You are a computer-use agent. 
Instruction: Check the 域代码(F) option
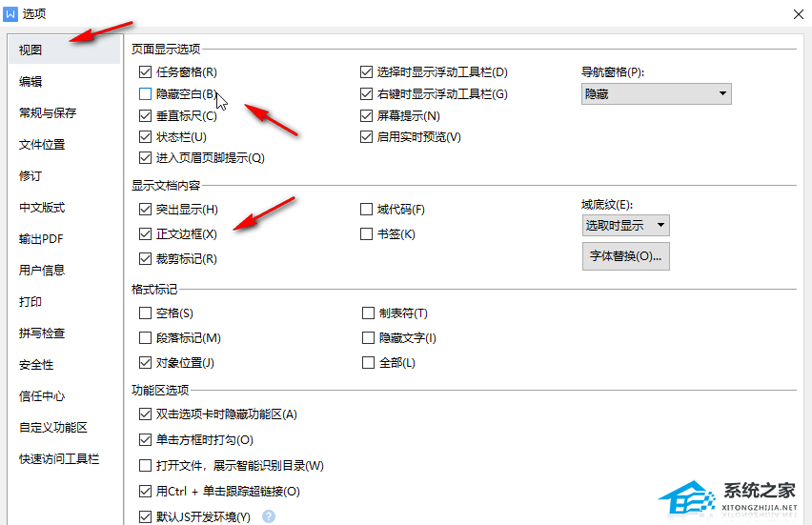coord(367,210)
